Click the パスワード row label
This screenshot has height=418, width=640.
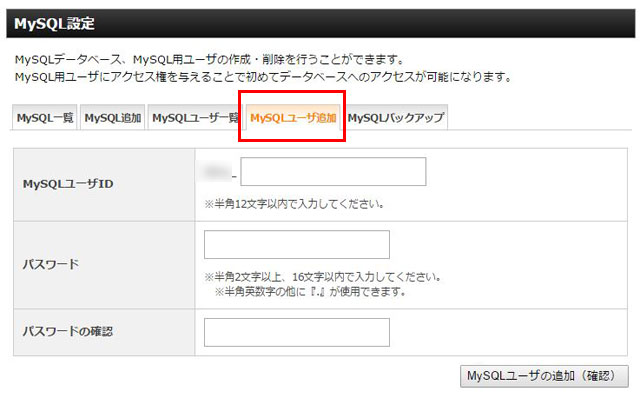coord(51,265)
